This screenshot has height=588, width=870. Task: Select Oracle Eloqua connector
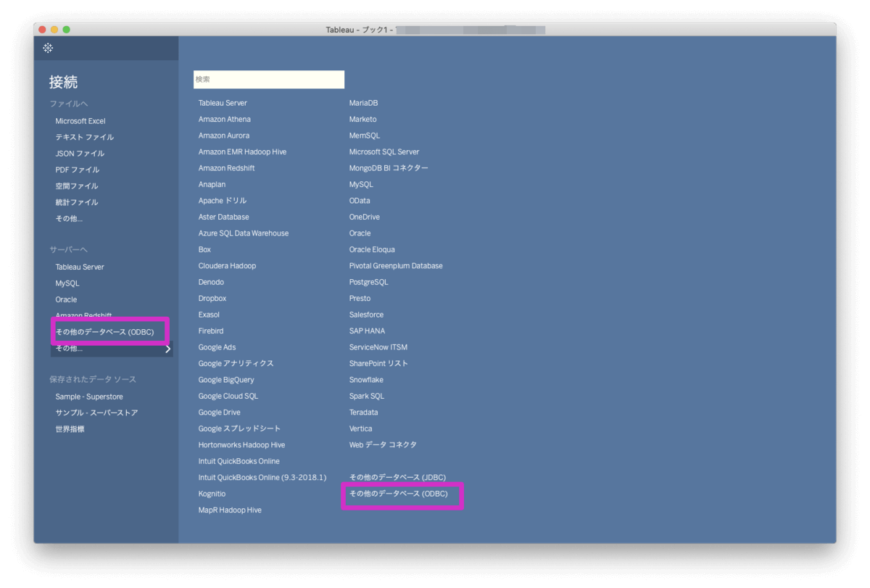372,249
